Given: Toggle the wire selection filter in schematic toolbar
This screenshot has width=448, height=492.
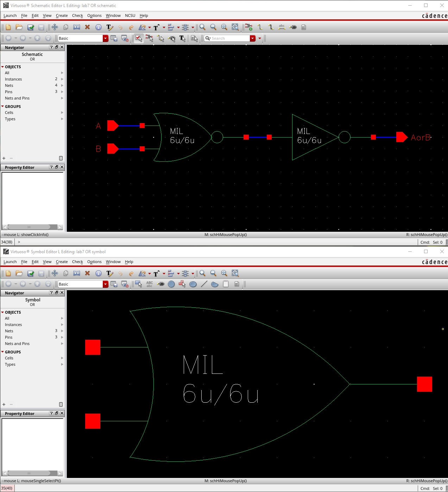Looking at the screenshot, I should tap(161, 38).
